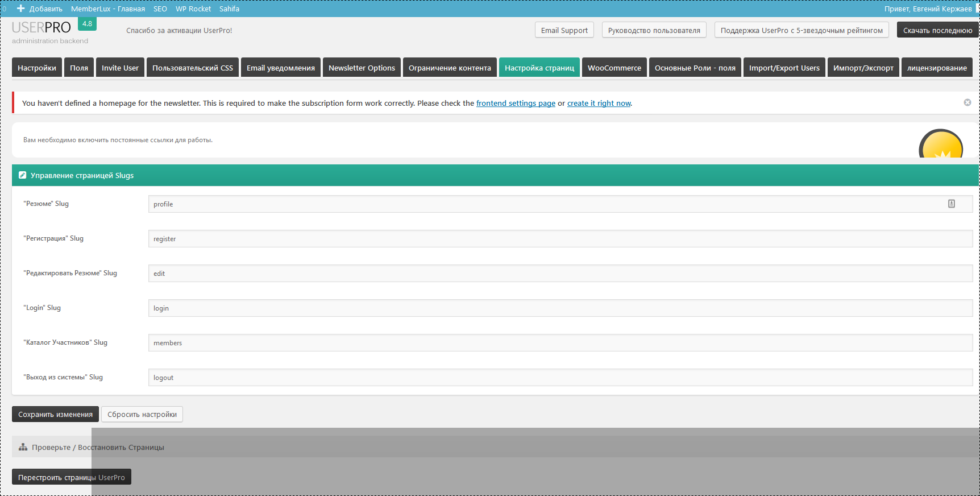Click the sitemap icon beside Проверьте / Восстановить Страницы

(x=23, y=447)
